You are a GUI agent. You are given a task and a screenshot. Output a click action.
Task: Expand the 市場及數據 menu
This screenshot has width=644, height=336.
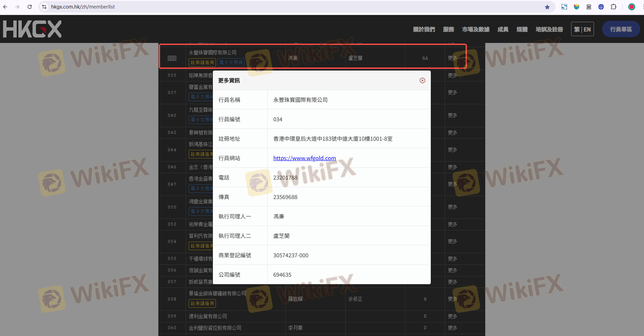click(475, 29)
